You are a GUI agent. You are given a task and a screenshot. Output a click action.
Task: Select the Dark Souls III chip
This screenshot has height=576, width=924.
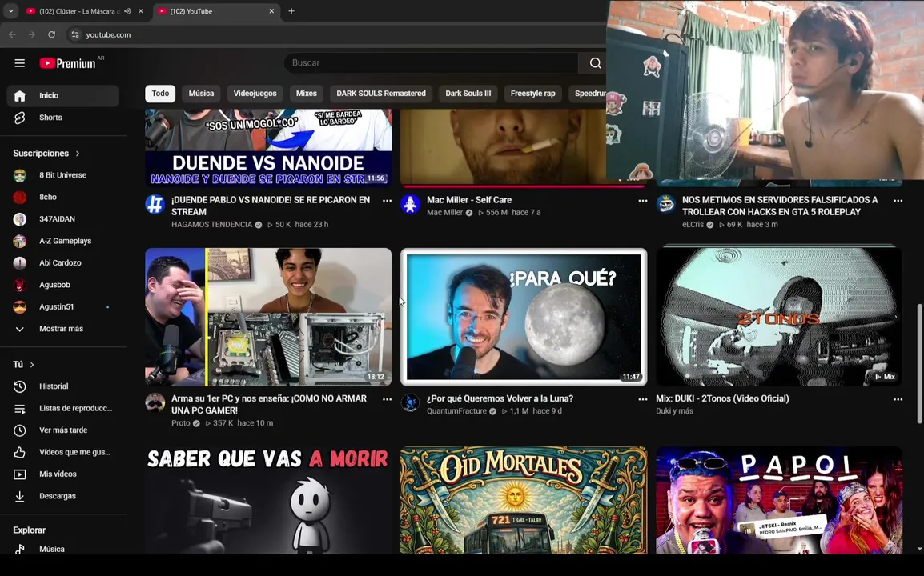pyautogui.click(x=468, y=93)
